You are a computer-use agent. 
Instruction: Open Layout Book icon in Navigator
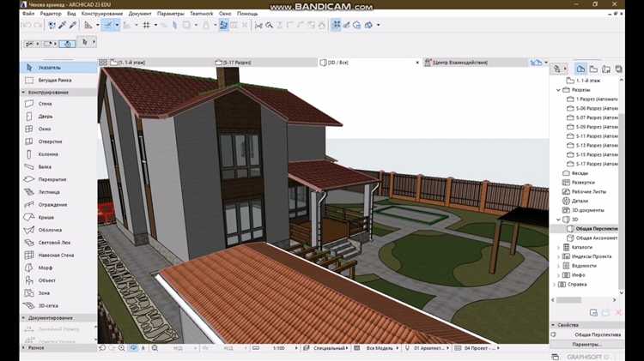point(606,69)
